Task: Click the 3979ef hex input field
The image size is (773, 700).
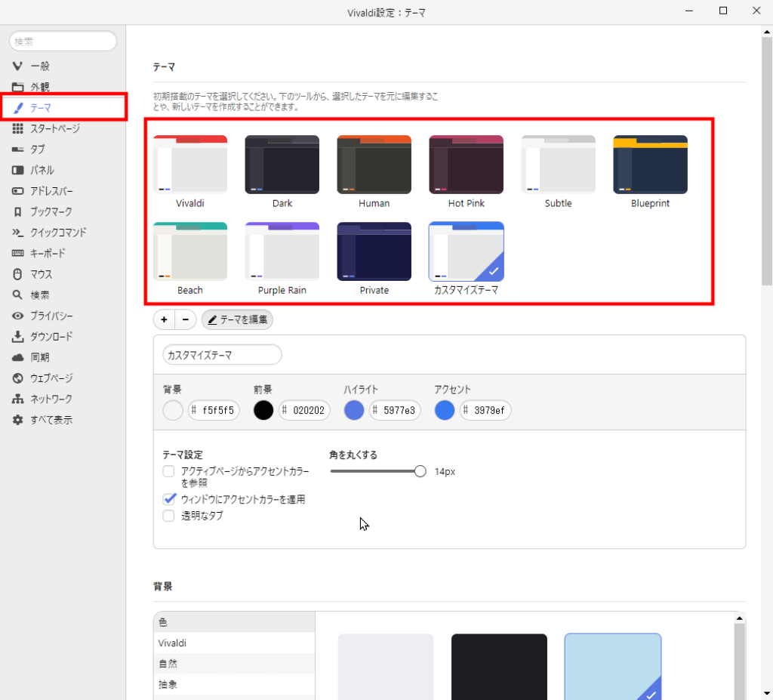Action: coord(485,411)
